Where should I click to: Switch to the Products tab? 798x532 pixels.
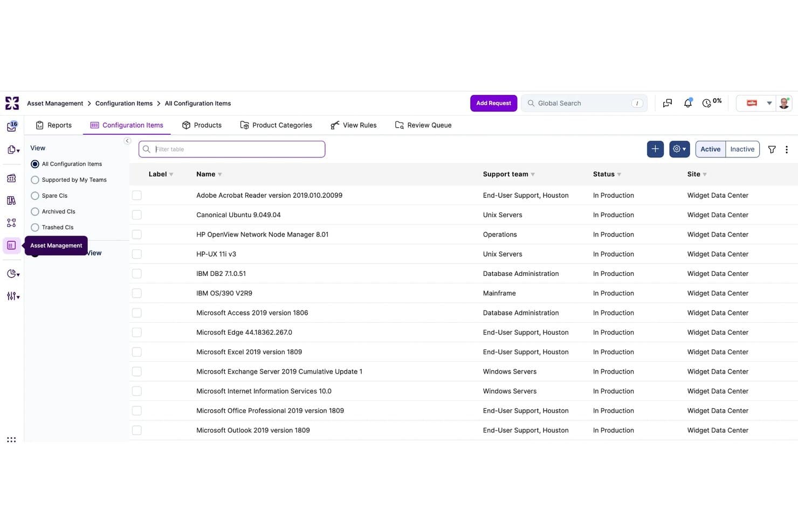202,125
